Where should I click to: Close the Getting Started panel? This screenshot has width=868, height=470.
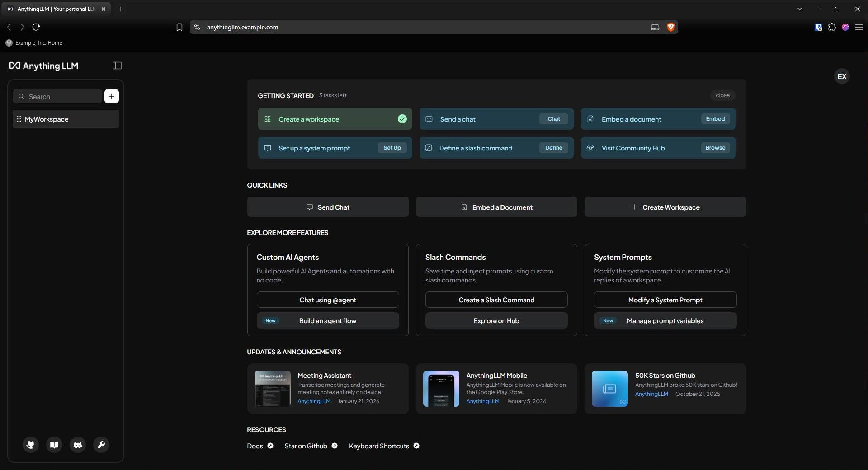tap(722, 95)
